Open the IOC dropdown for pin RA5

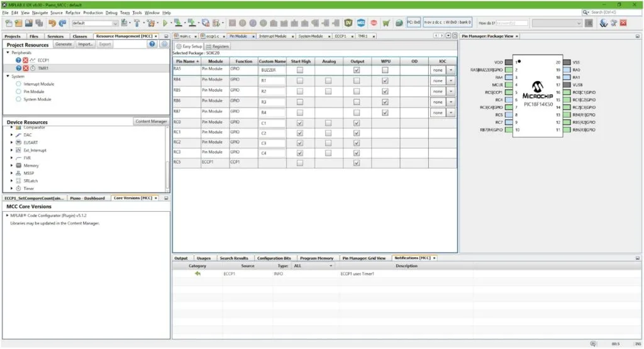click(450, 70)
